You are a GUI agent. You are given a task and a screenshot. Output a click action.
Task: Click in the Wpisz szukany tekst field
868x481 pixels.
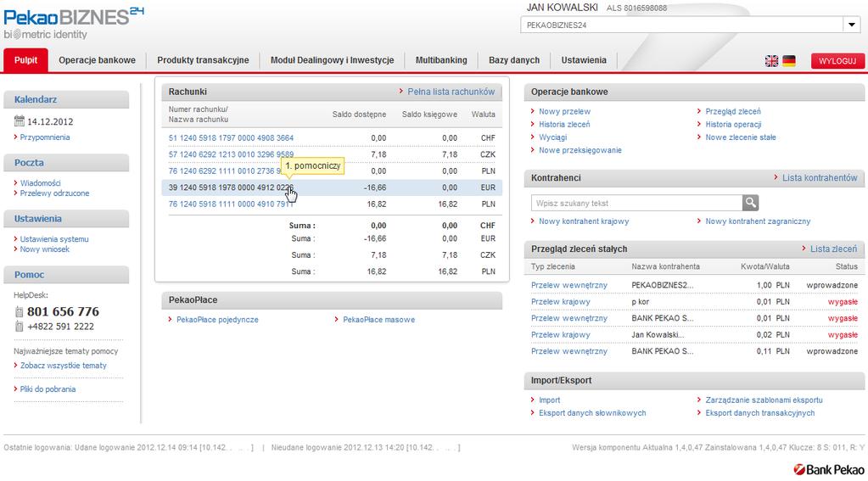tap(636, 203)
